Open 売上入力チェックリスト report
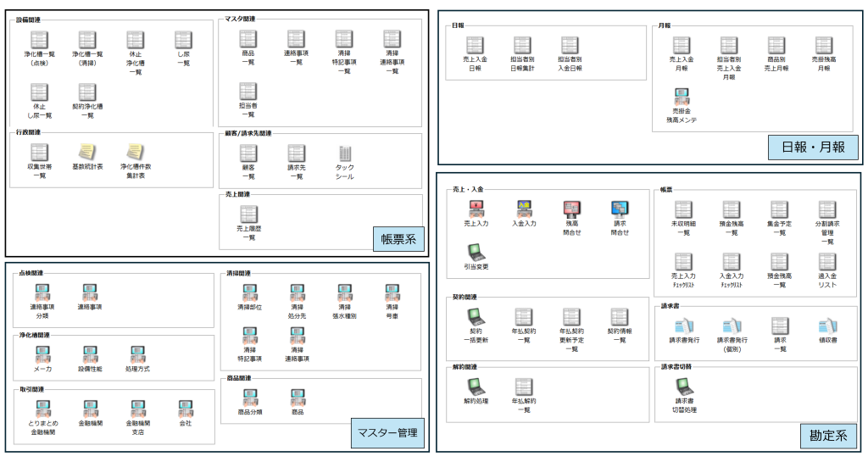Image resolution: width=868 pixels, height=462 pixels. 684,262
